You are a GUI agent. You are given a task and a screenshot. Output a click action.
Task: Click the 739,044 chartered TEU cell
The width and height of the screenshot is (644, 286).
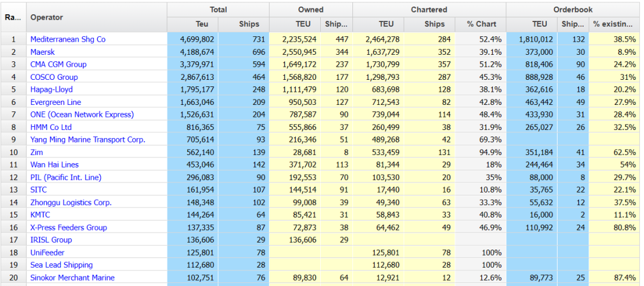(378, 114)
